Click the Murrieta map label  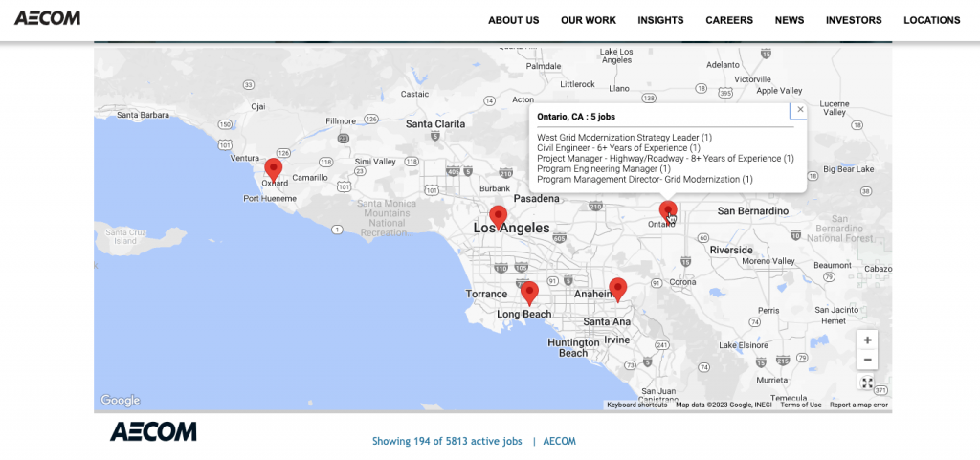click(772, 380)
